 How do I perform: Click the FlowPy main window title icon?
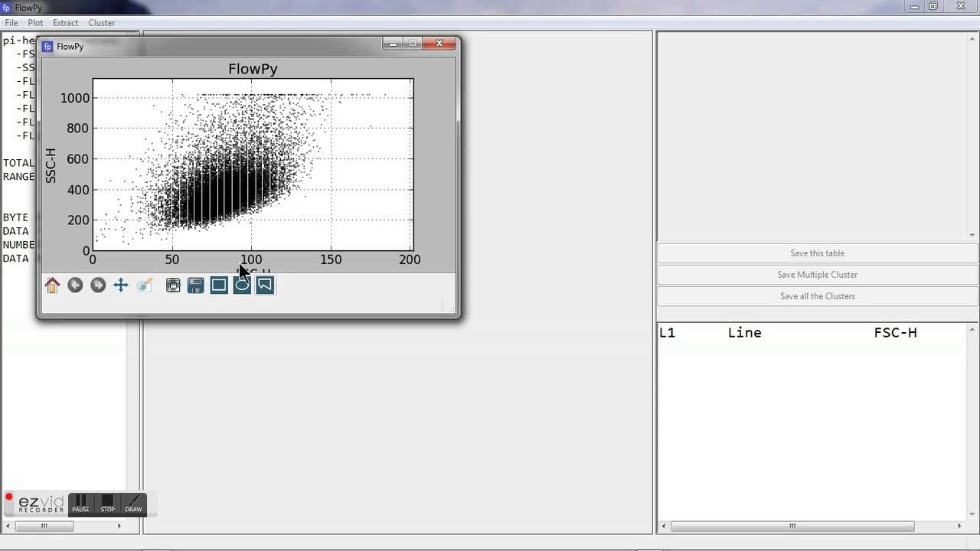pos(6,8)
